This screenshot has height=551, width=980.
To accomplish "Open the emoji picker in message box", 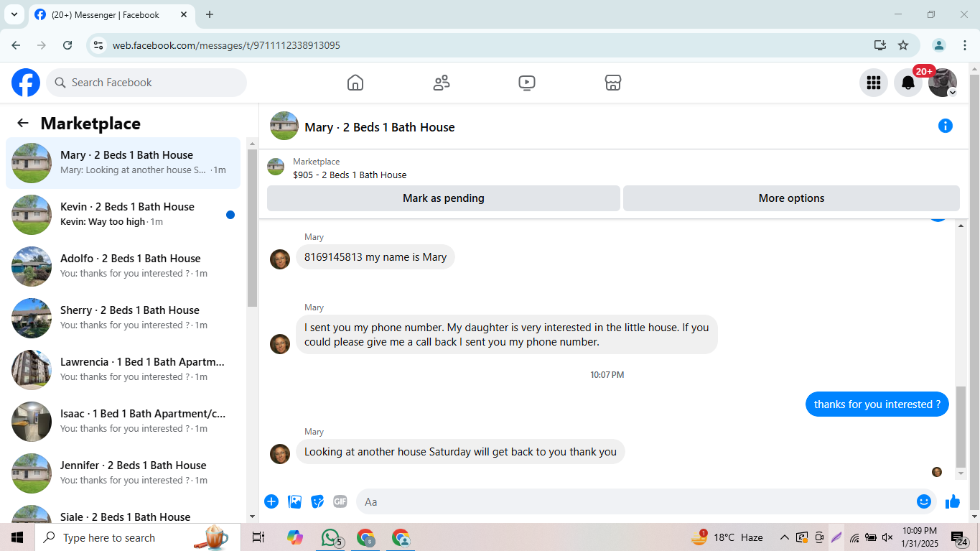I will pos(924,501).
